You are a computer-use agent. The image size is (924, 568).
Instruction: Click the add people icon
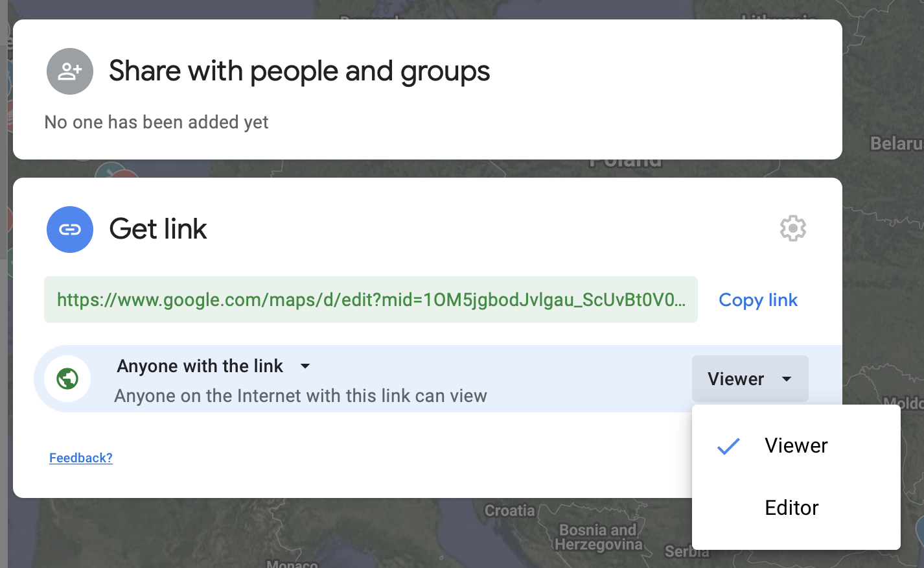point(70,71)
